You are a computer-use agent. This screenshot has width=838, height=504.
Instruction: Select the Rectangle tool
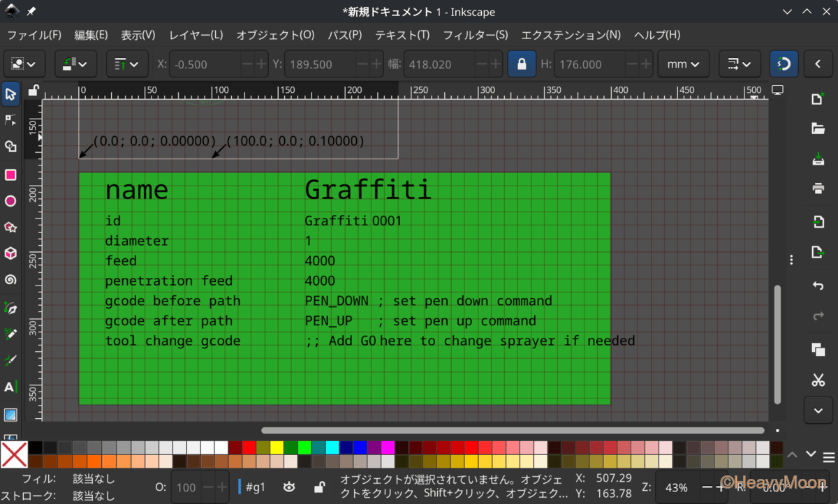point(10,174)
